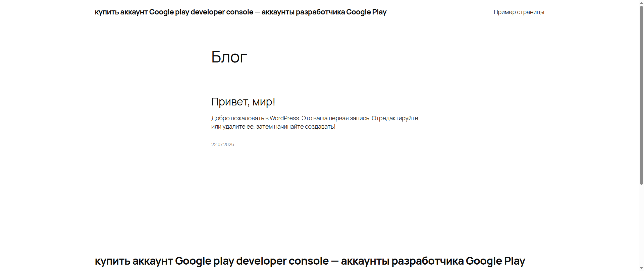Click the post date 22.07.2026
The height and width of the screenshot is (271, 644).
pos(223,144)
